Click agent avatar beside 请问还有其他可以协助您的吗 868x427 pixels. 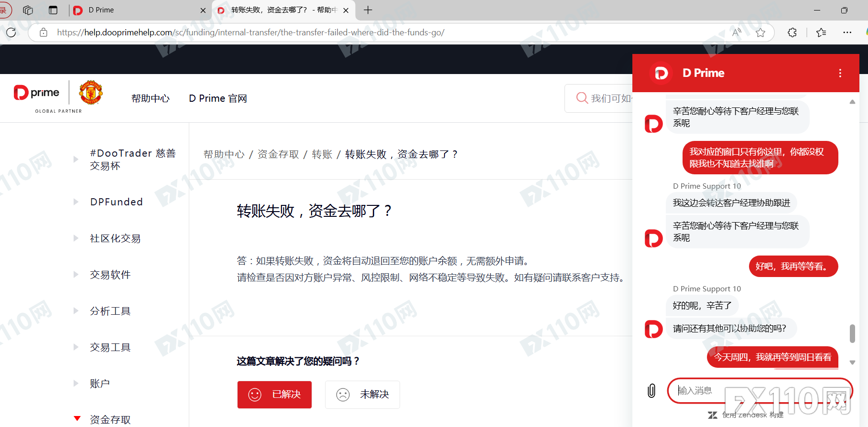point(654,329)
